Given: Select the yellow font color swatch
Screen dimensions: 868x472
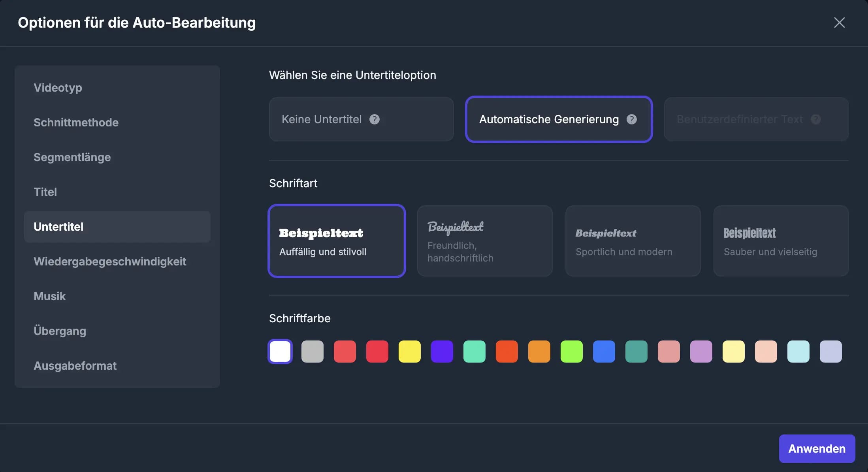Looking at the screenshot, I should 410,351.
